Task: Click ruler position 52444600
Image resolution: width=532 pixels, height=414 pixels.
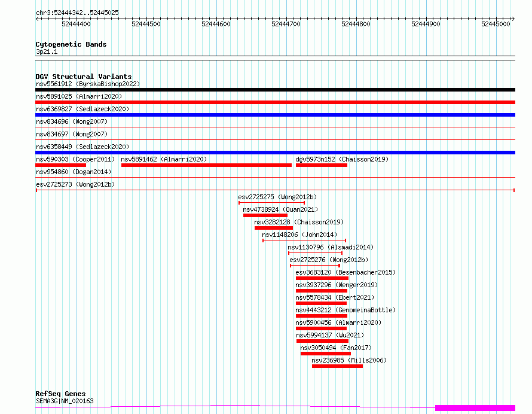Action: [216, 24]
